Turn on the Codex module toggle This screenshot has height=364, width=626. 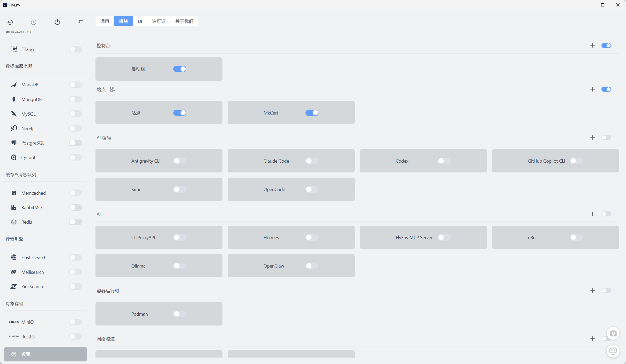pos(444,161)
